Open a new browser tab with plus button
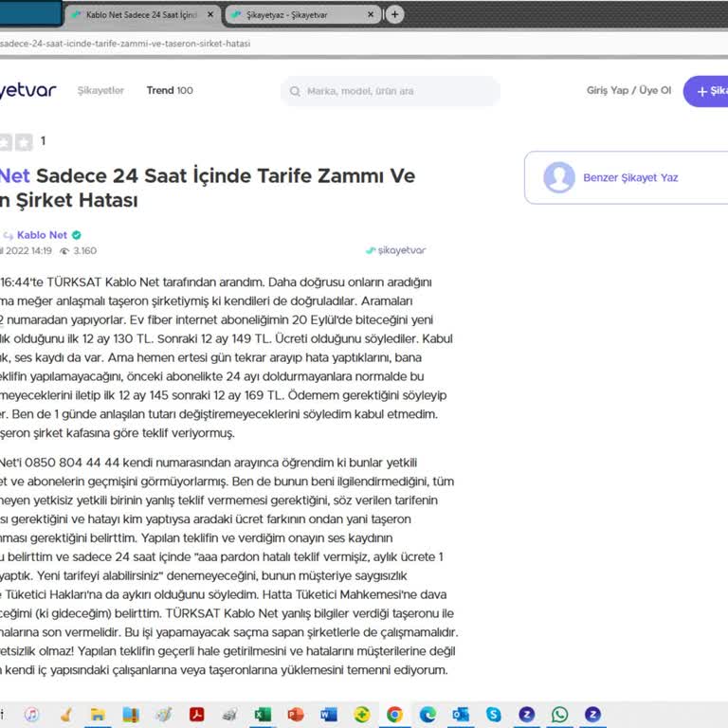Viewport: 728px width, 728px height. pos(394,14)
